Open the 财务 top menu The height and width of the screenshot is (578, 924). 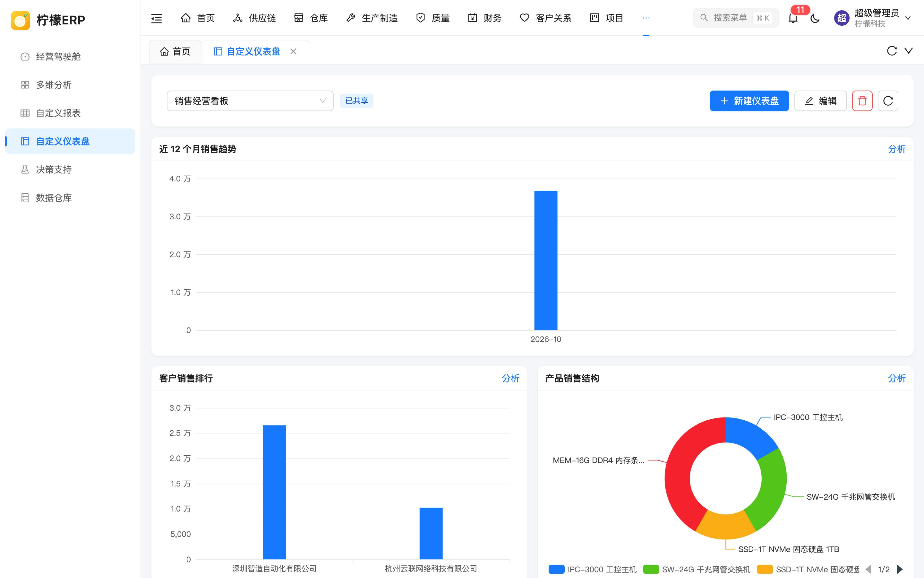[x=485, y=18]
